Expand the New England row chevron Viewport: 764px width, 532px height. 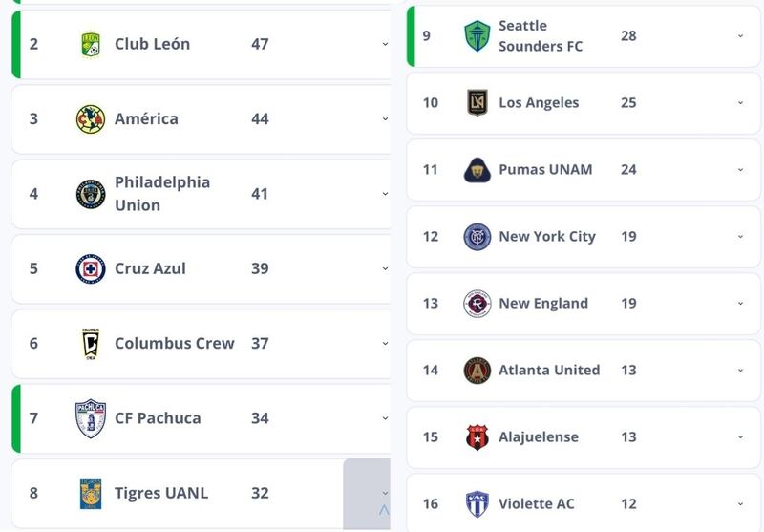[740, 304]
